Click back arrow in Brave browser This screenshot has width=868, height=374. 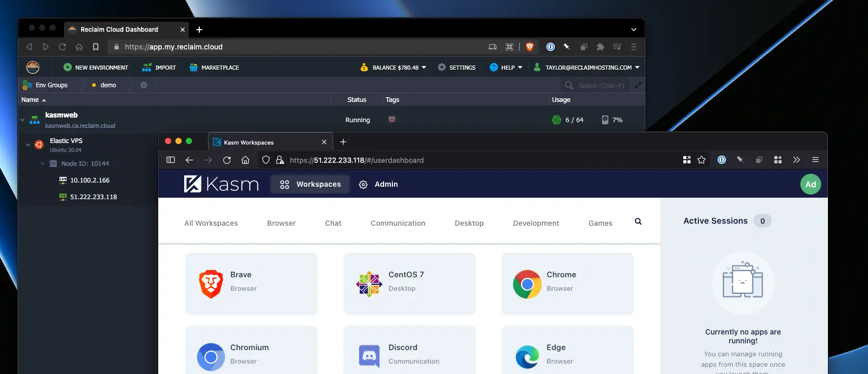pyautogui.click(x=29, y=47)
